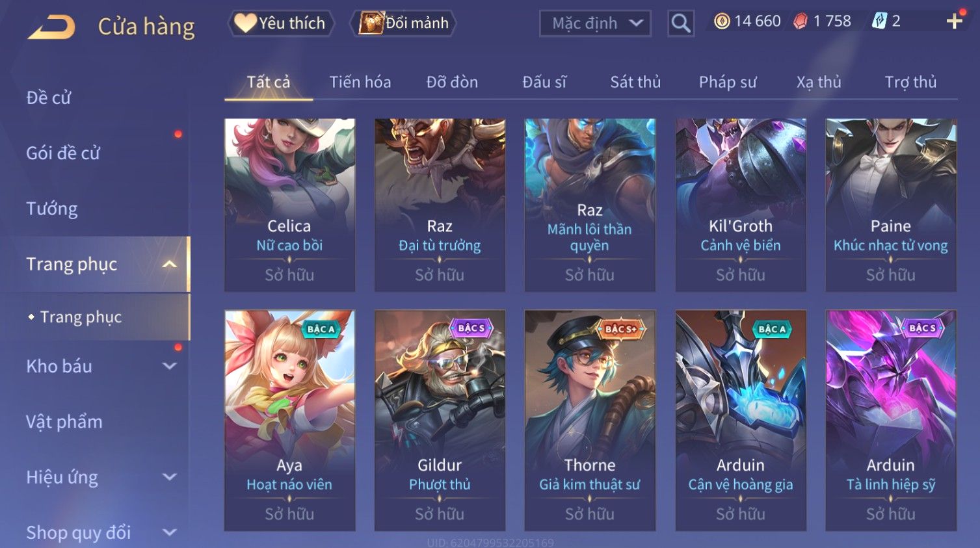Screen dimensions: 980x548
Task: Collapse the Trang phục sidebar section
Action: click(169, 264)
